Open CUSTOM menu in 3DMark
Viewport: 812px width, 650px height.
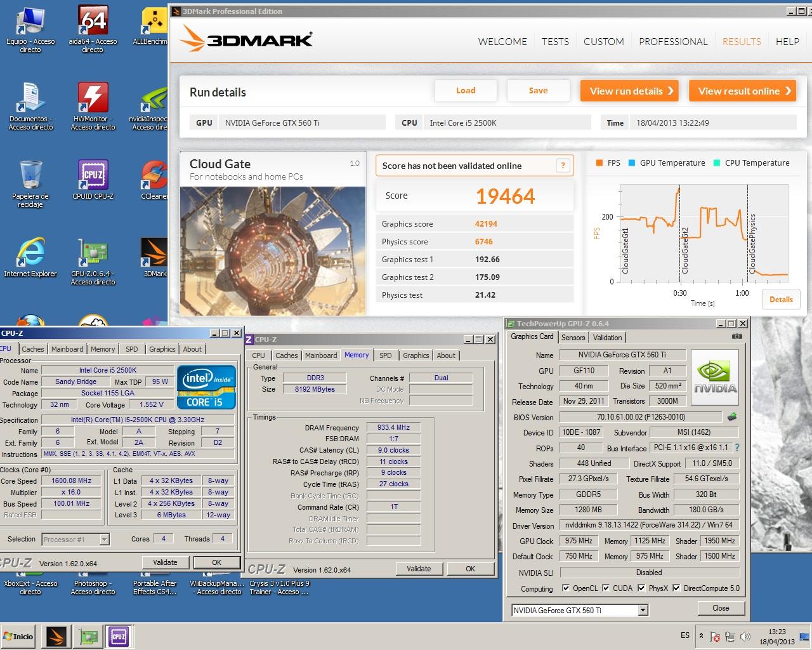tap(603, 41)
